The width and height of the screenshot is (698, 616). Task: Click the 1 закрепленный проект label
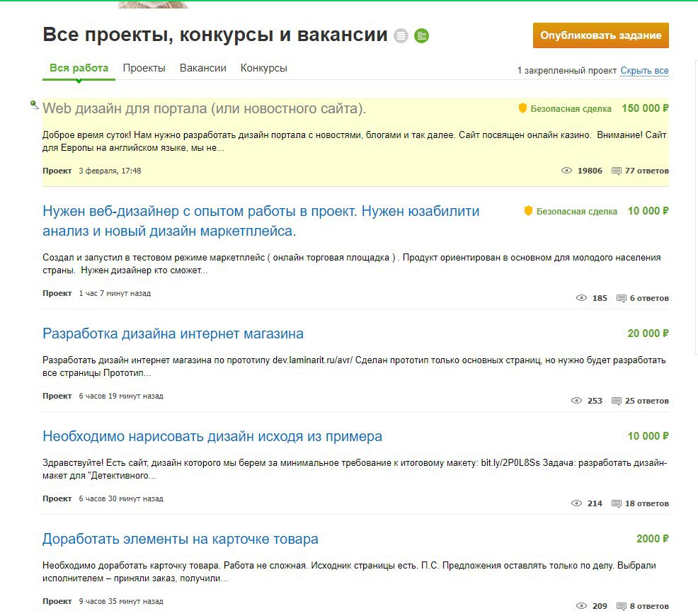566,70
